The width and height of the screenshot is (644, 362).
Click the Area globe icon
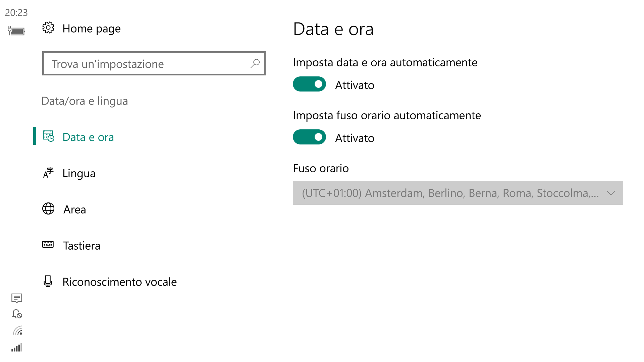point(48,208)
